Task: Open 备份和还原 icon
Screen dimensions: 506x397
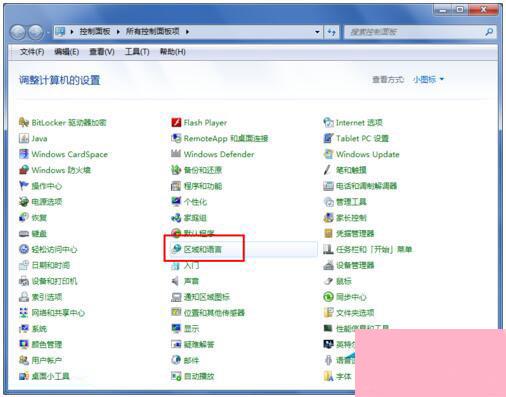Action: pyautogui.click(x=176, y=170)
